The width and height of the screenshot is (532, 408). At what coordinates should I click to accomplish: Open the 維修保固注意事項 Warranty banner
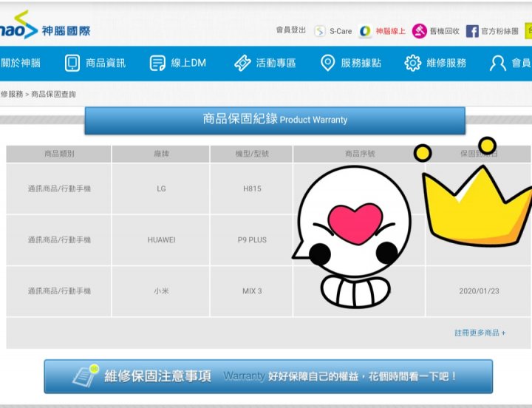[268, 376]
